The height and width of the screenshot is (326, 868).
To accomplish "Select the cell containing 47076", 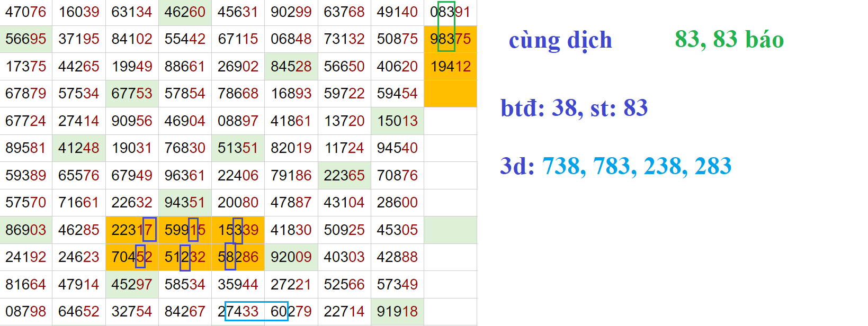I will point(26,12).
